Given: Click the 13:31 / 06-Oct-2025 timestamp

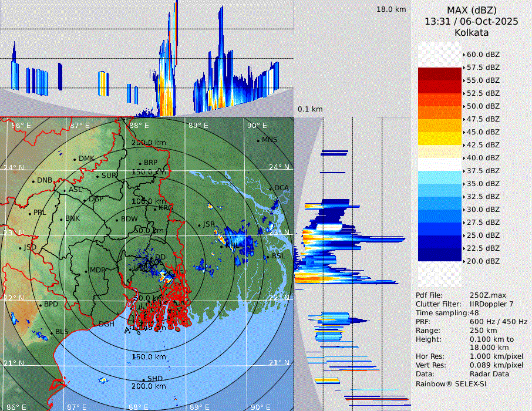Looking at the screenshot, I should click(x=472, y=21).
